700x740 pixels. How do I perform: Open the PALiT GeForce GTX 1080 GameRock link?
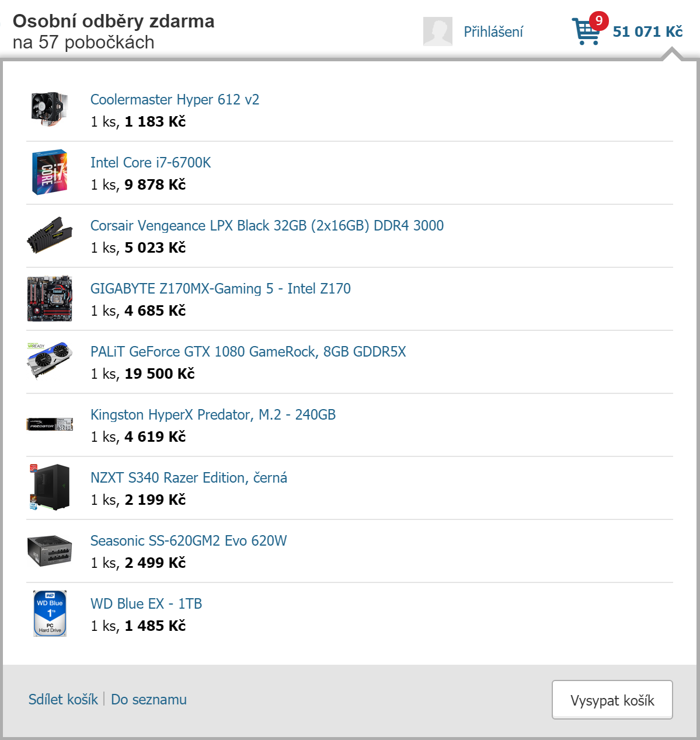coord(248,351)
